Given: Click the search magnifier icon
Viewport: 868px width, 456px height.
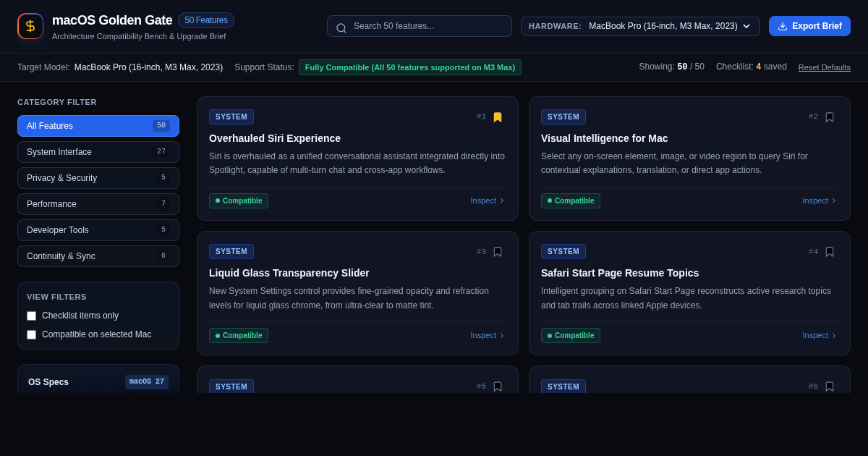Looking at the screenshot, I should pos(341,28).
